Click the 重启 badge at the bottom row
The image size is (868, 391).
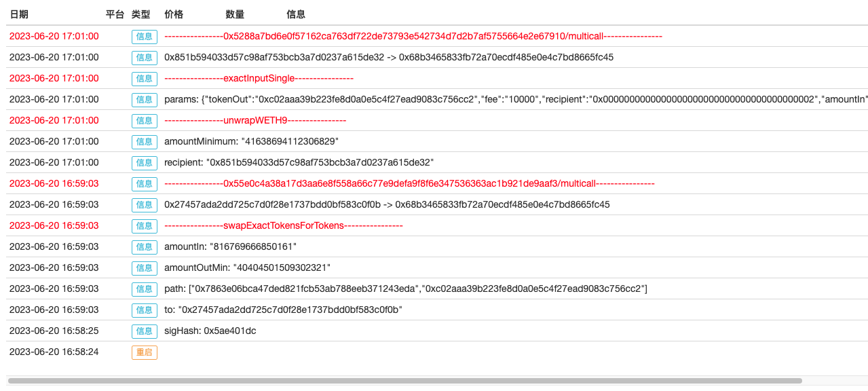[x=144, y=352]
